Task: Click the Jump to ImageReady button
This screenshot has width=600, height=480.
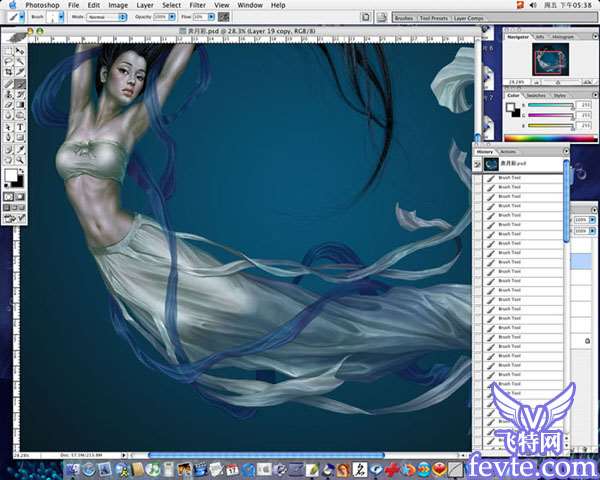Action: coord(14,219)
